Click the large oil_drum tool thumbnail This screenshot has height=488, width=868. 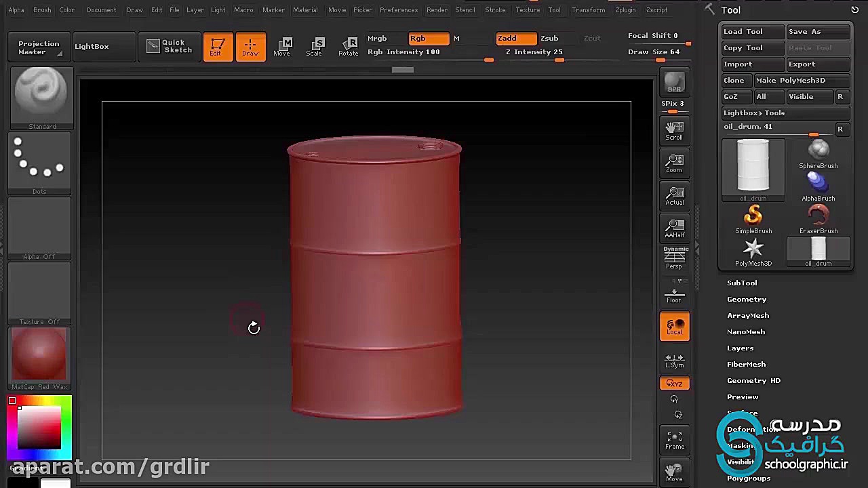[753, 170]
